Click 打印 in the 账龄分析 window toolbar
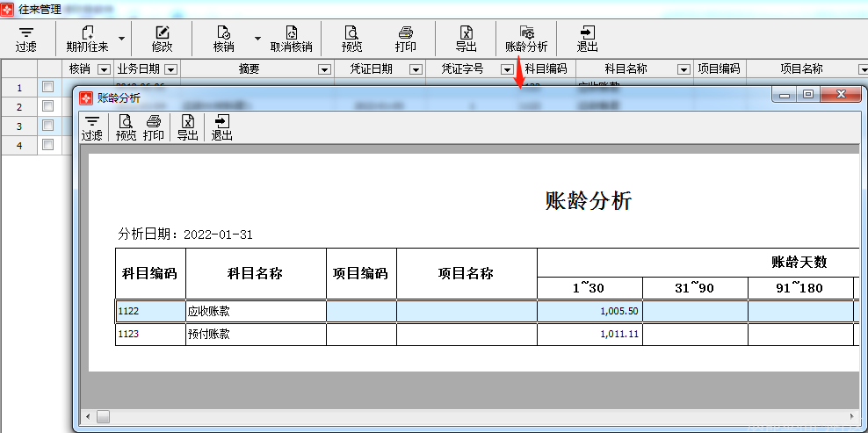 [154, 127]
